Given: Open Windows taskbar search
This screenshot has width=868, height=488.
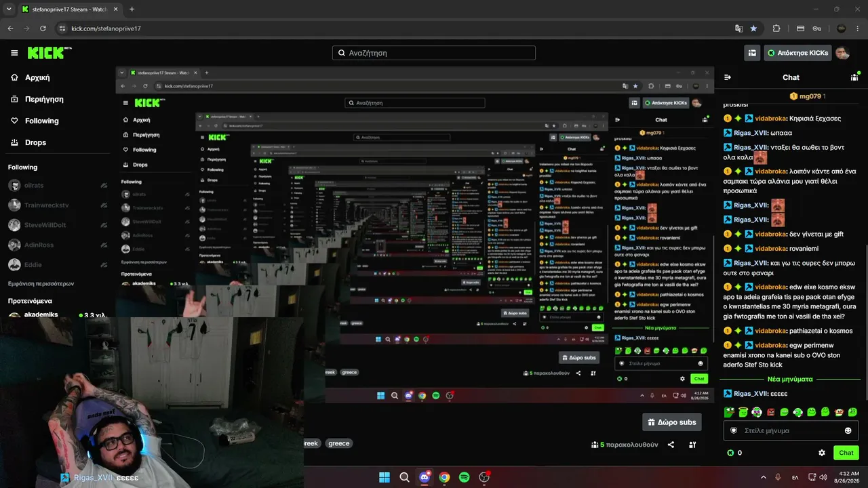Looking at the screenshot, I should pyautogui.click(x=404, y=477).
